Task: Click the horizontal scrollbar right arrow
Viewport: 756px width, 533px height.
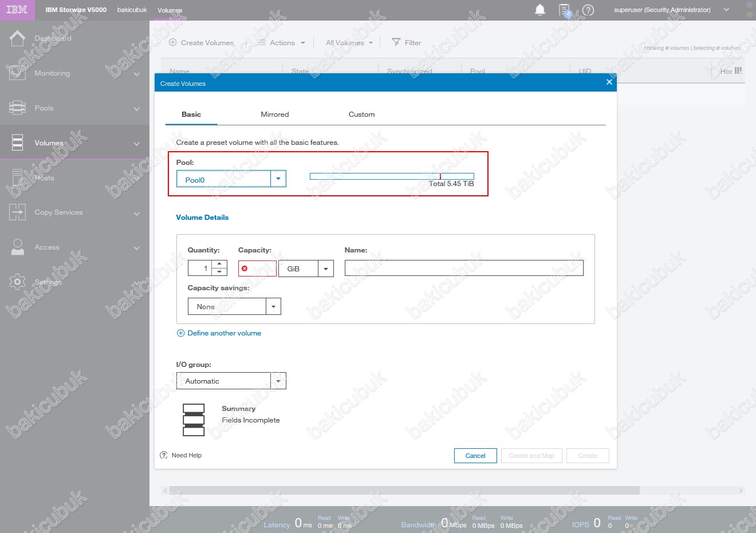Action: 741,491
